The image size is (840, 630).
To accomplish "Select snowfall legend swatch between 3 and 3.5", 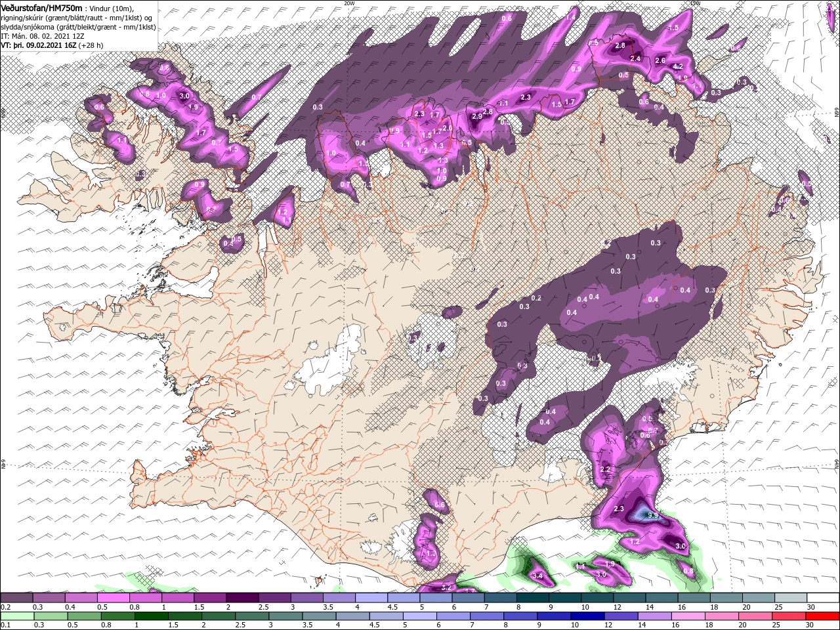I will 306,598.
